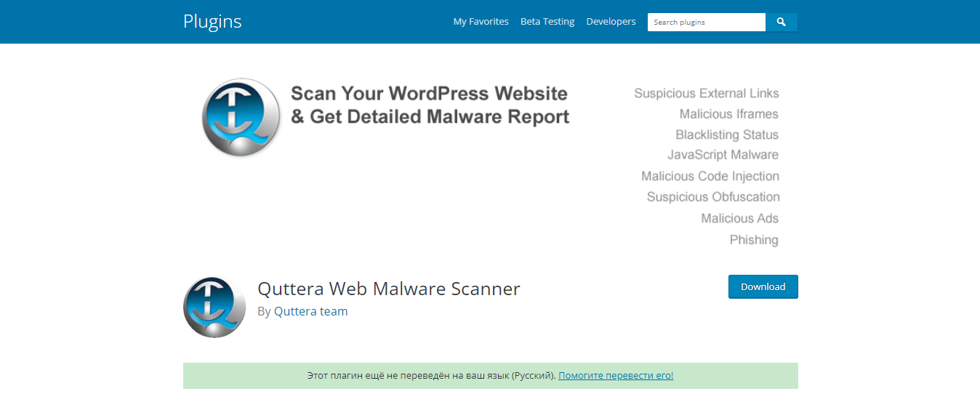
Task: Click 'Phishing' banner text
Action: click(x=754, y=240)
